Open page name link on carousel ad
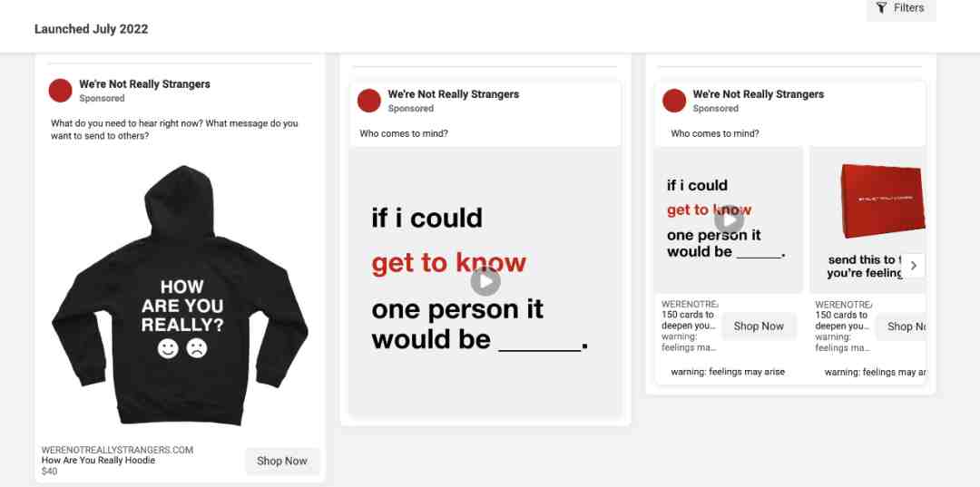Screen dimensions: 980x487 [x=758, y=94]
